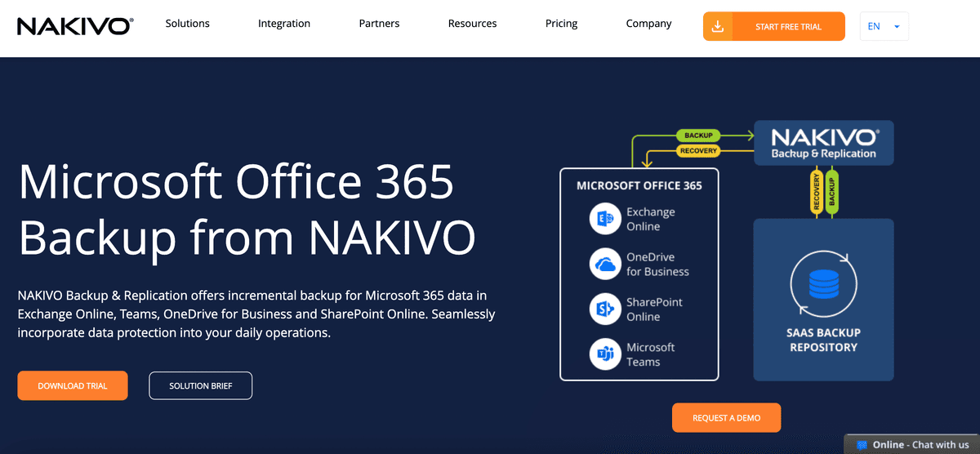The width and height of the screenshot is (980, 454).
Task: Click Request a Demo button
Action: click(726, 418)
